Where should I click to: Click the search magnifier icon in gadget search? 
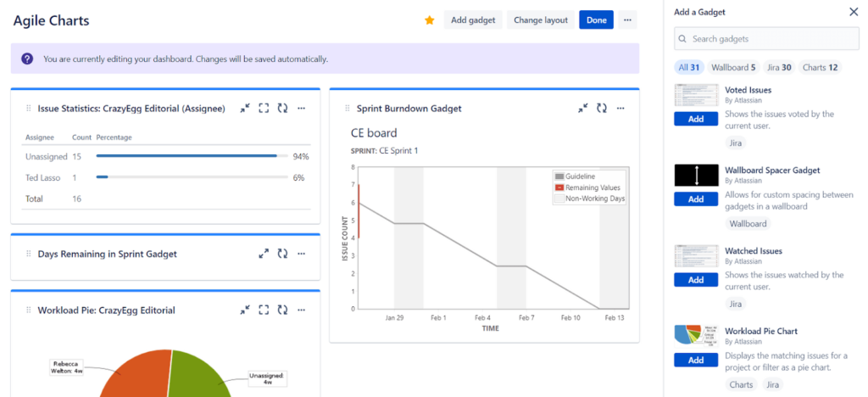(x=682, y=39)
